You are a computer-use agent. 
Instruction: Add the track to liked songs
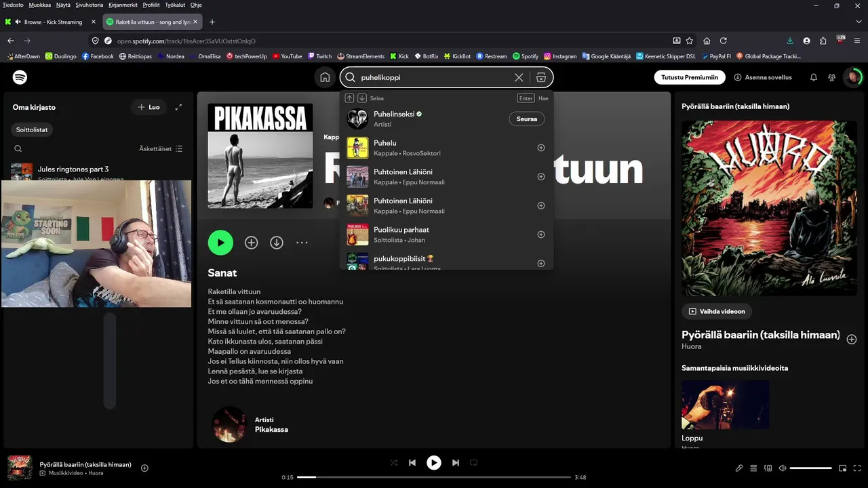pos(252,243)
